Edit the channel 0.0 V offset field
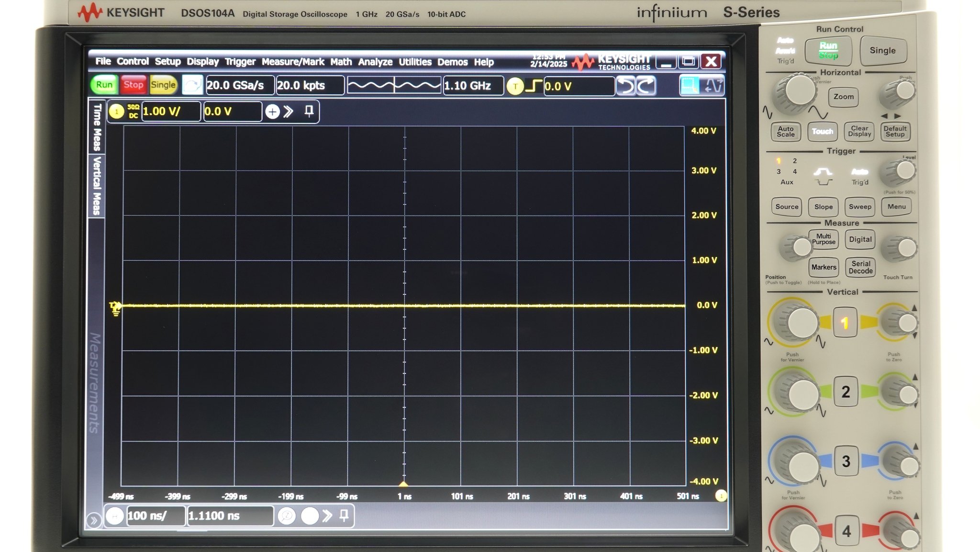980x552 pixels. click(x=233, y=112)
